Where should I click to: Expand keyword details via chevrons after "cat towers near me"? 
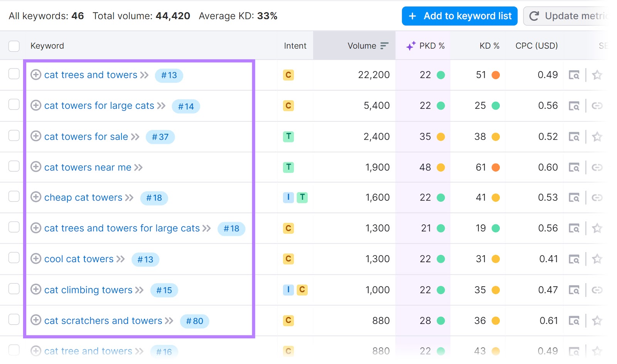click(138, 167)
